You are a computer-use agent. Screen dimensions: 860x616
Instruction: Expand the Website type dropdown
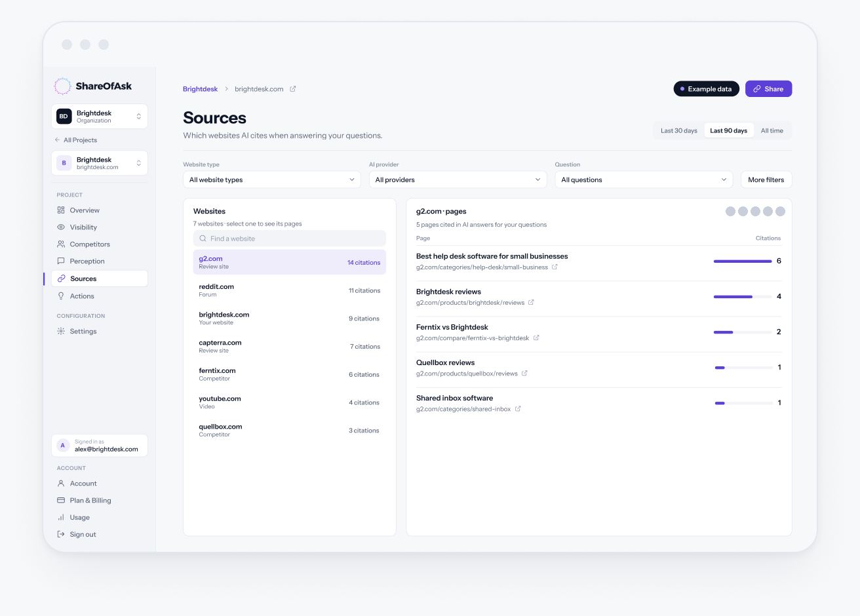pyautogui.click(x=272, y=180)
